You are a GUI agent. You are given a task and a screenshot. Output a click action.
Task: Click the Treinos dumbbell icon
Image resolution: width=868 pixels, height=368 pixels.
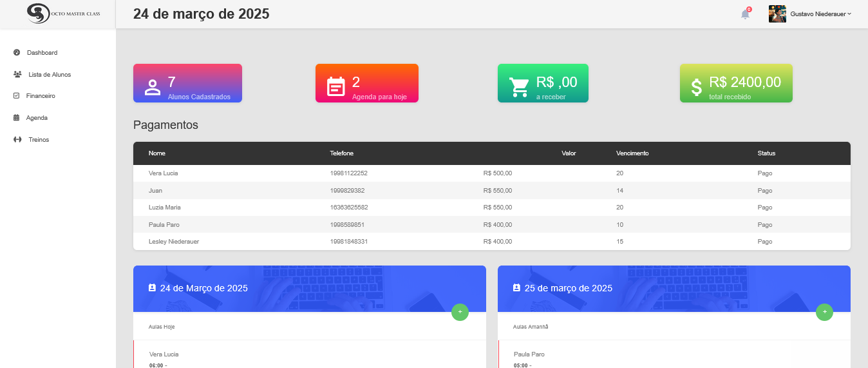click(x=17, y=139)
